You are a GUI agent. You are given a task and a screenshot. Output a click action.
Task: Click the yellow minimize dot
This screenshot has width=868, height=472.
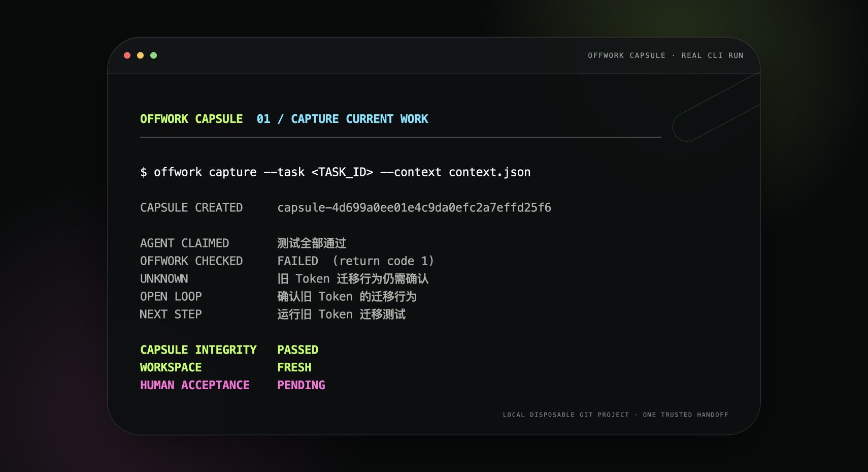[x=140, y=55]
